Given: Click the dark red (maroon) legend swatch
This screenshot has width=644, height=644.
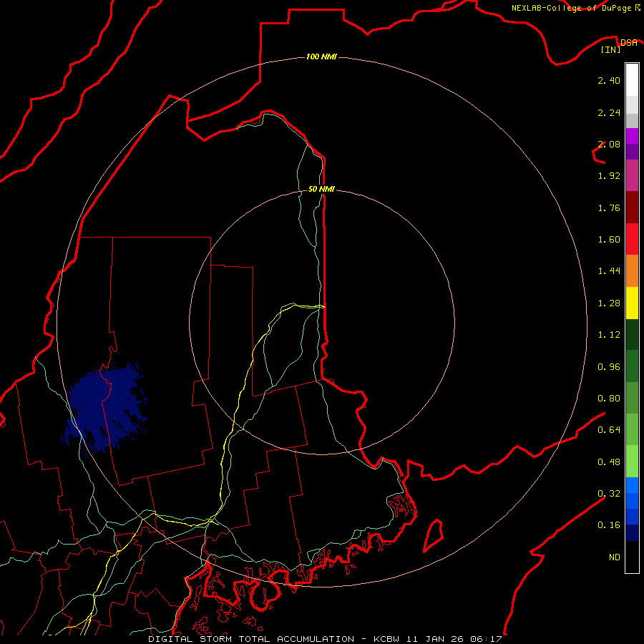Looking at the screenshot, I should [x=632, y=208].
